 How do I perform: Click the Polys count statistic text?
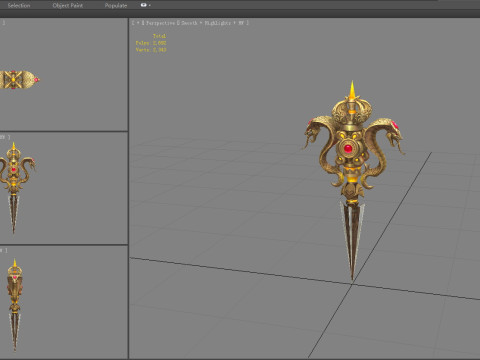click(151, 43)
